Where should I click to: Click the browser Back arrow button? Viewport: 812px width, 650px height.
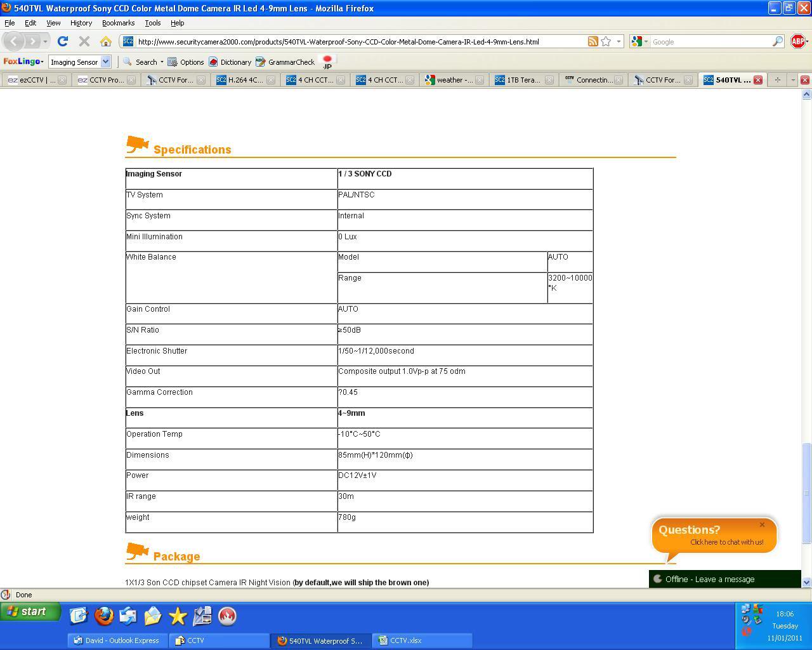[x=15, y=41]
